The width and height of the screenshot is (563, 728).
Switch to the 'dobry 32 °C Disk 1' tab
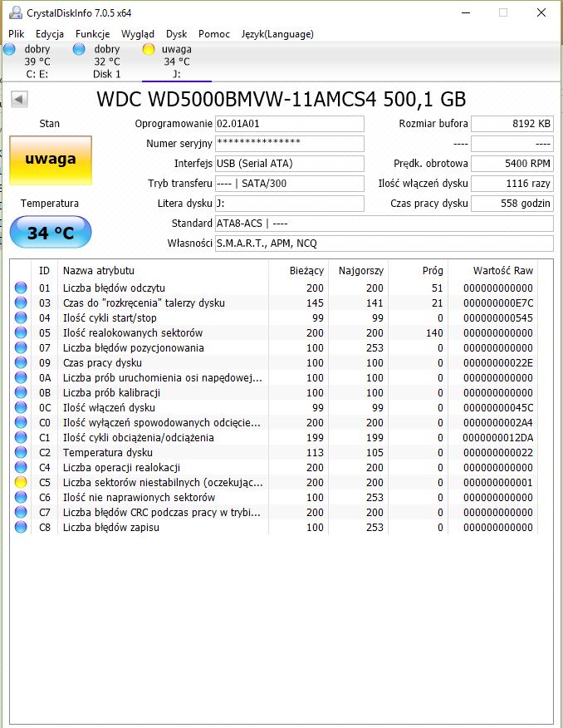pos(106,61)
